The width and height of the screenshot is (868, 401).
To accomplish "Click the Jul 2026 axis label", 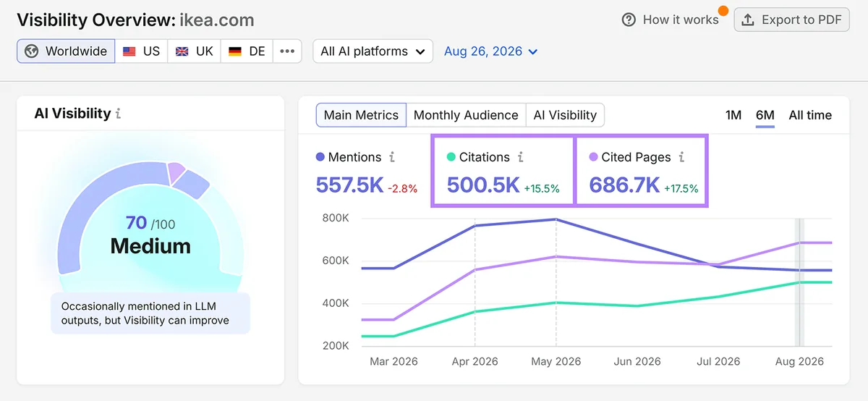I will coord(718,361).
